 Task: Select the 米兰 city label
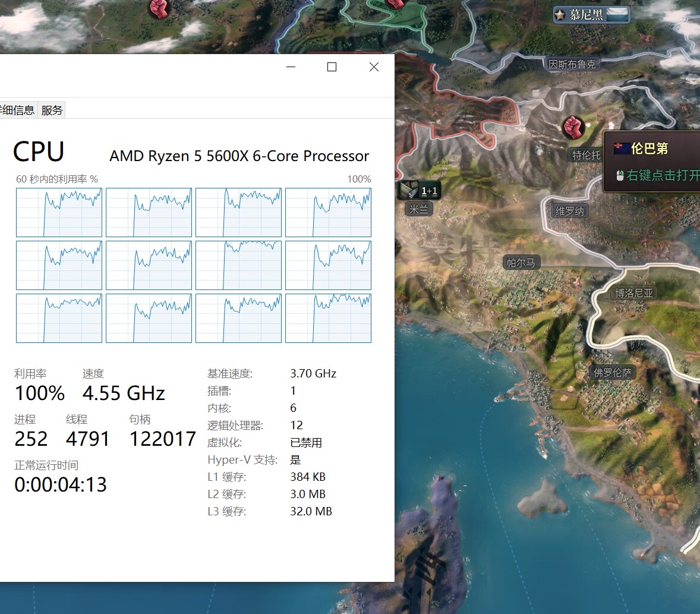point(418,209)
